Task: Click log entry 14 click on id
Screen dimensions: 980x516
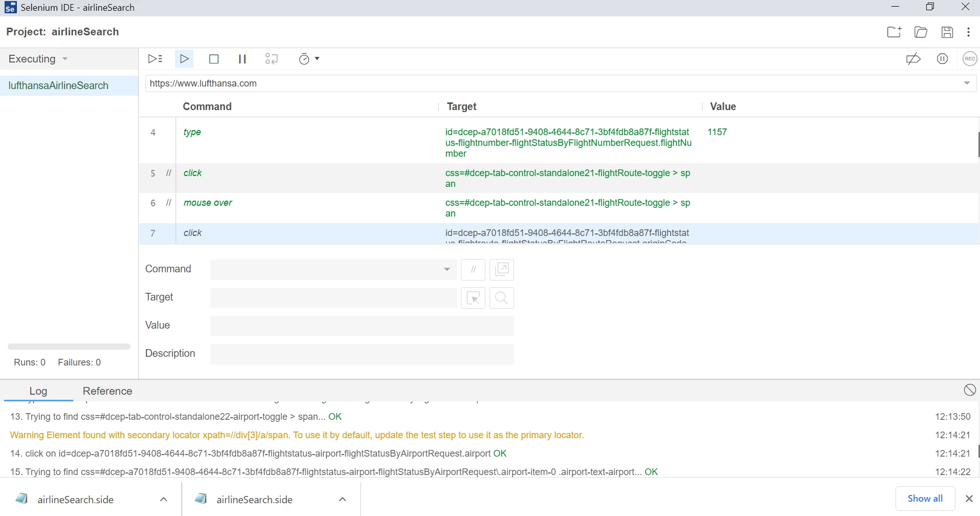Action: (259, 454)
